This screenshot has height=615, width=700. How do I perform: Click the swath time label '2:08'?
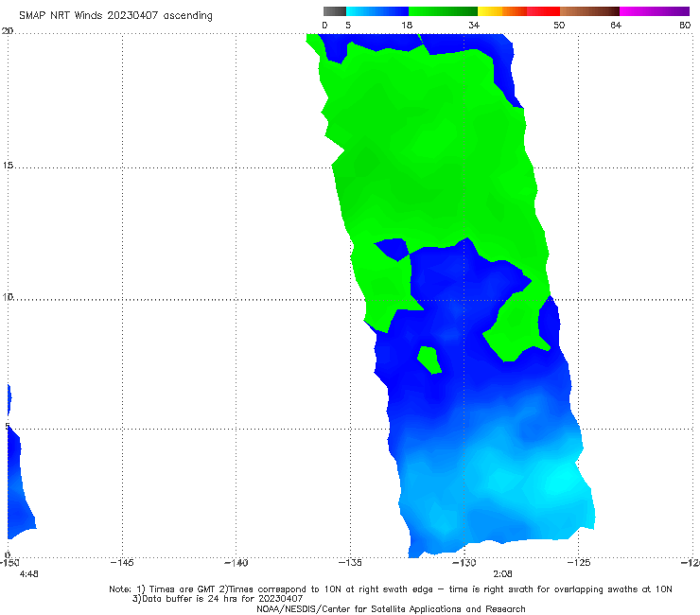[502, 574]
